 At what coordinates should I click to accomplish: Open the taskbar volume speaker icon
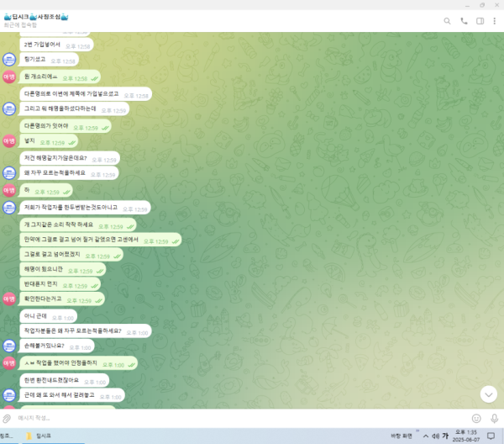point(435,436)
